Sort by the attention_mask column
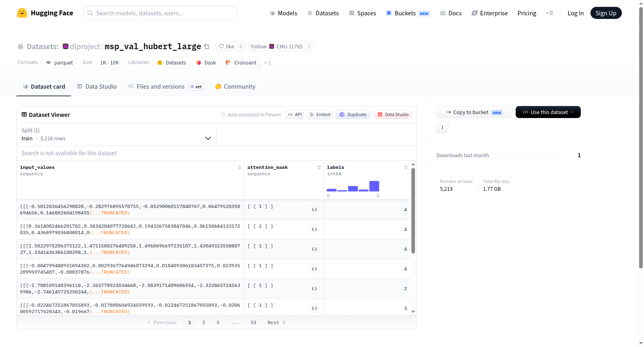The image size is (644, 347). pos(319,167)
